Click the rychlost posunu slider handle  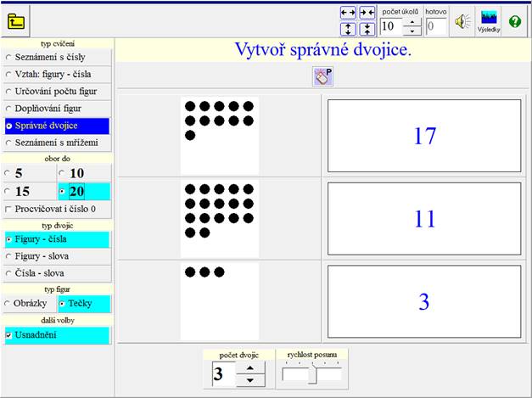313,375
